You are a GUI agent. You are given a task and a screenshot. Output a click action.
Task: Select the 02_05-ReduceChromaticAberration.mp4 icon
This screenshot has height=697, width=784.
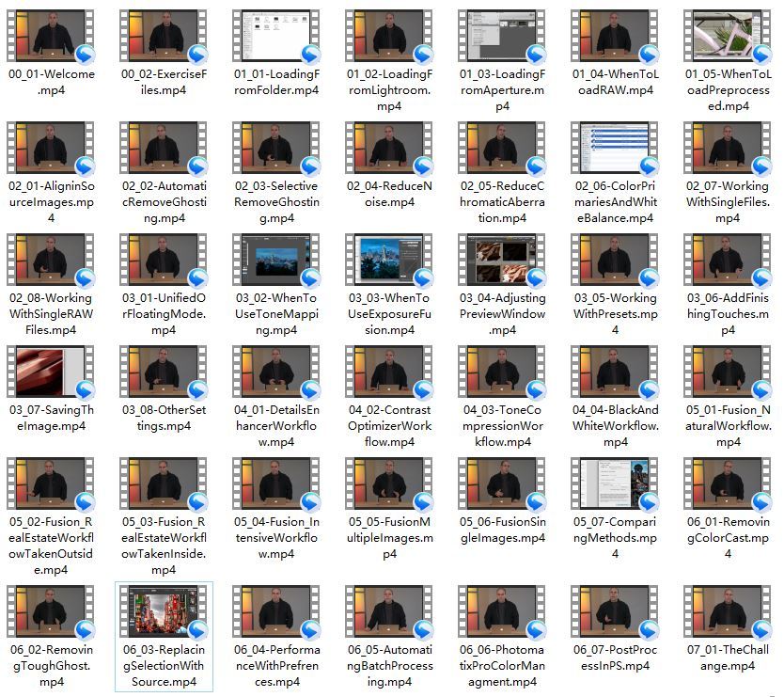click(x=502, y=148)
